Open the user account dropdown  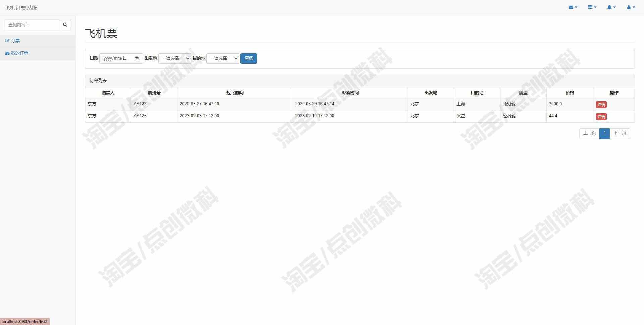coord(631,7)
